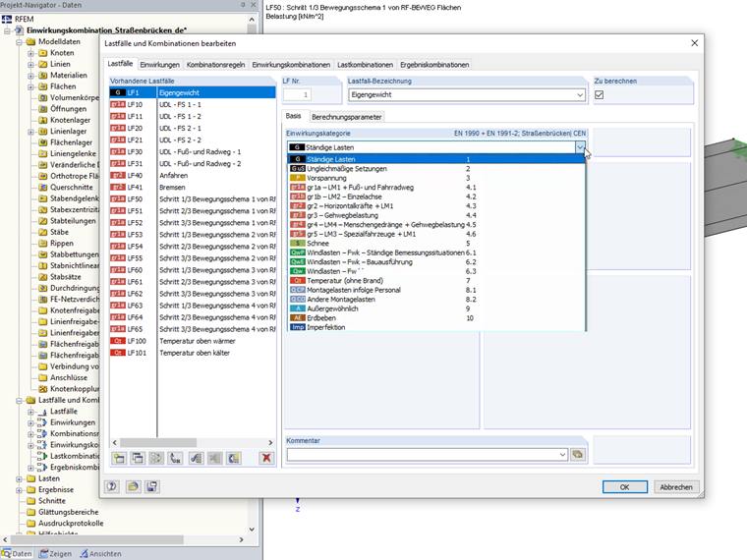Click the Kombinationsregeln icon in navigator tree
The height and width of the screenshot is (560, 747).
point(43,434)
